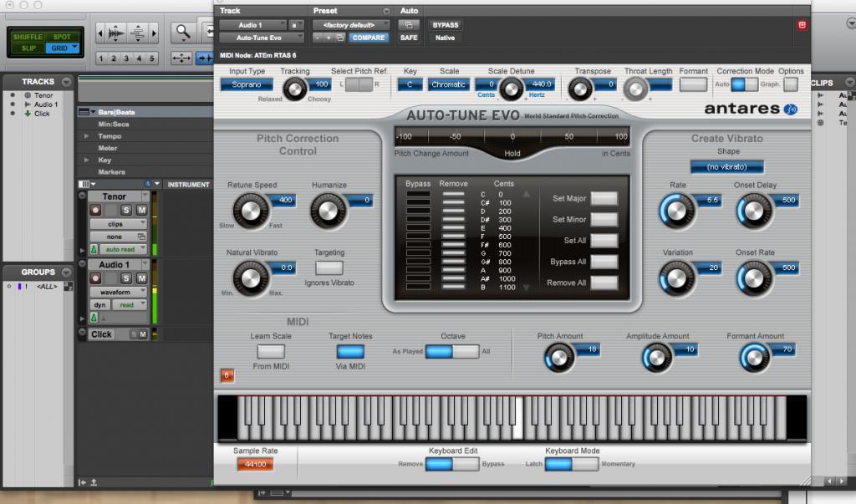Toggle Correction Mode Auto/Graph switch
This screenshot has height=504, width=856.
point(745,84)
